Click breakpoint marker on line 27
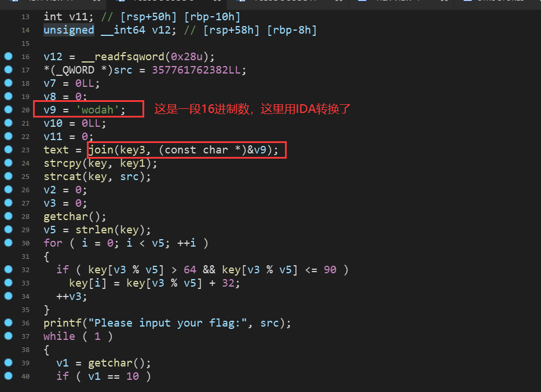This screenshot has width=541, height=392. 8,203
